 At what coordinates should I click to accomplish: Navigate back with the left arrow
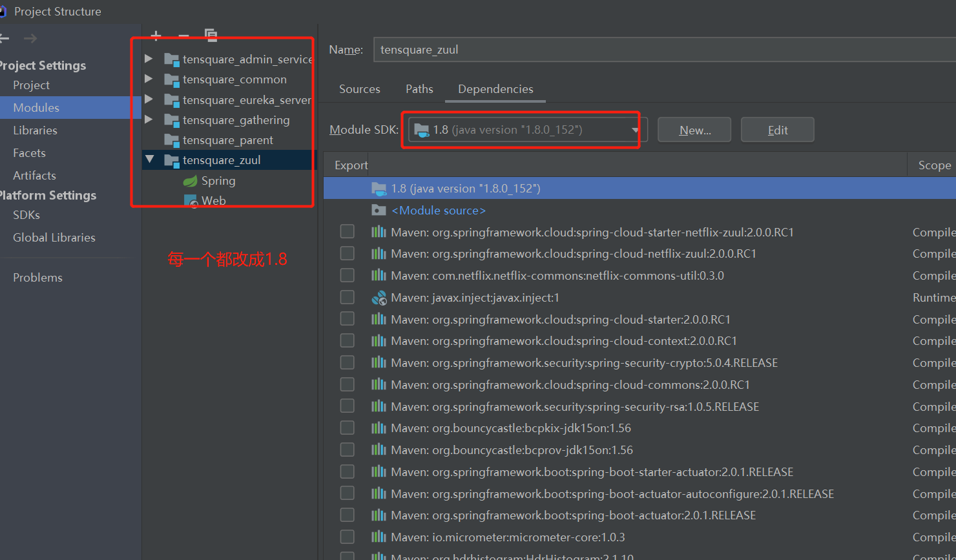coord(4,39)
